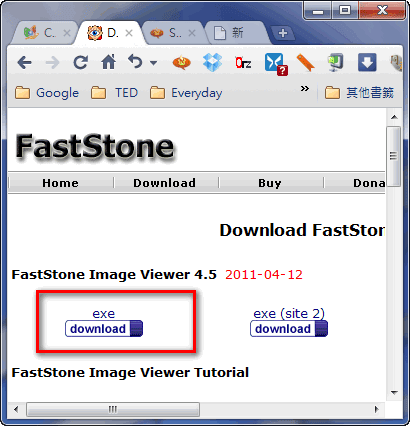The height and width of the screenshot is (426, 410).
Task: Close the first tab labeled C.
Action: (67, 33)
